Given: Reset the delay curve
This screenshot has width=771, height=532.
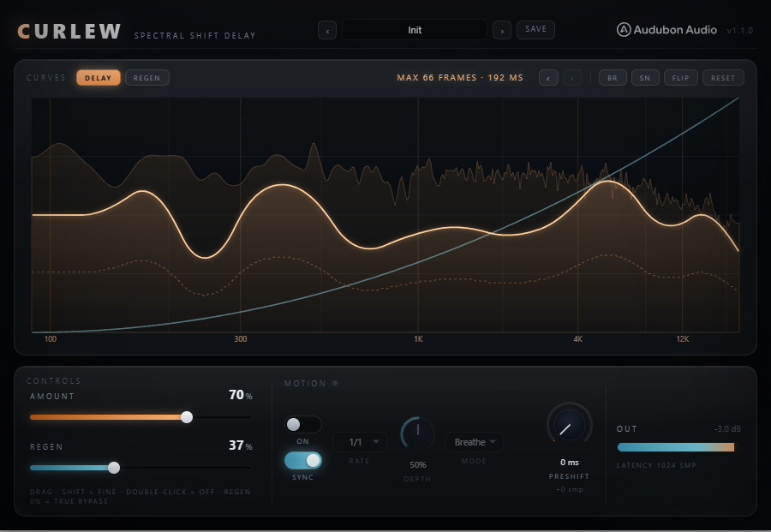Looking at the screenshot, I should [723, 78].
